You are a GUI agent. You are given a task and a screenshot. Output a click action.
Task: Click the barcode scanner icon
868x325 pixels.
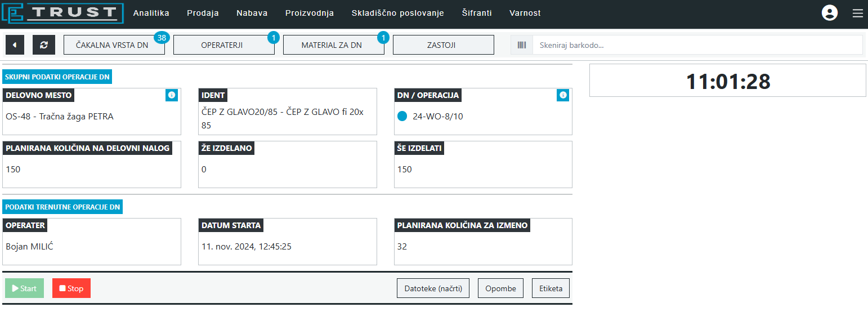click(522, 45)
